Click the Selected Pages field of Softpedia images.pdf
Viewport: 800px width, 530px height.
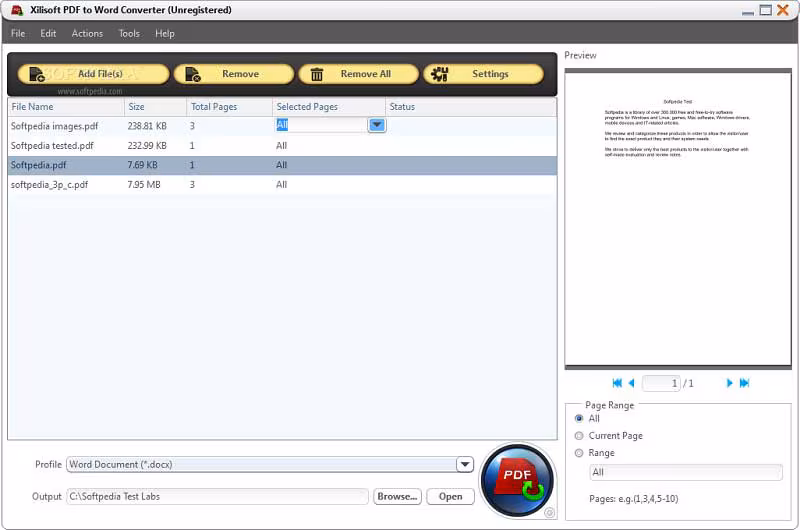321,125
